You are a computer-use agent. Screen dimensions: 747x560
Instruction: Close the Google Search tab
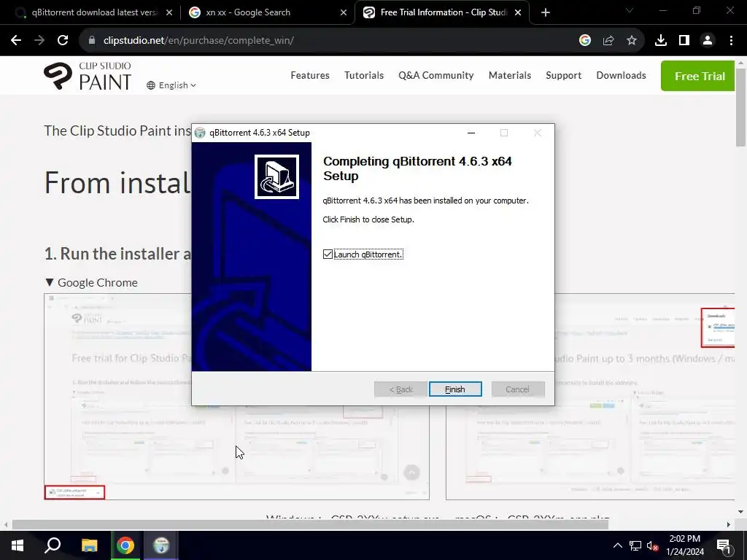tap(344, 13)
